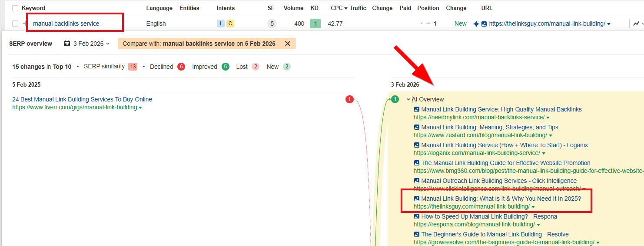Click image icon beside Beginner's Guide Resolve result
The height and width of the screenshot is (246, 644).
pyautogui.click(x=417, y=234)
